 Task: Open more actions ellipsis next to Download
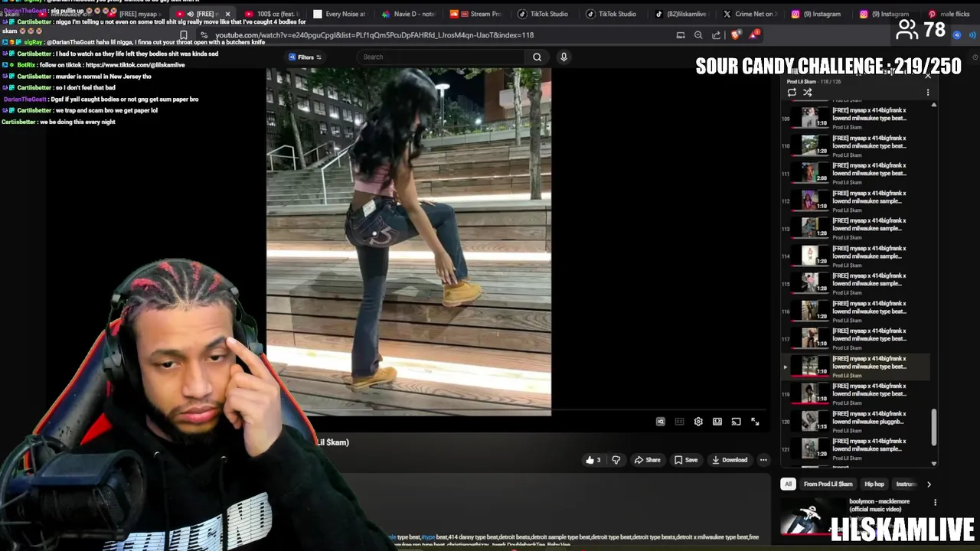[x=763, y=460]
